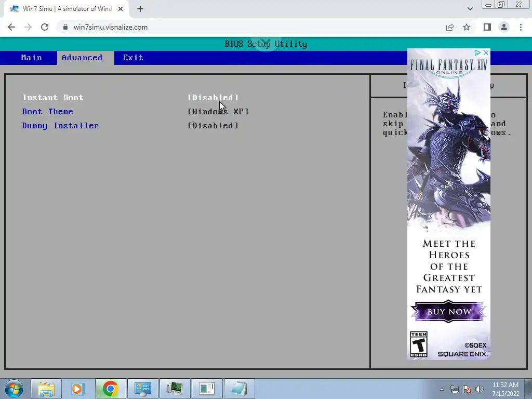Click the AdChoices triangle icon on ad

click(478, 52)
